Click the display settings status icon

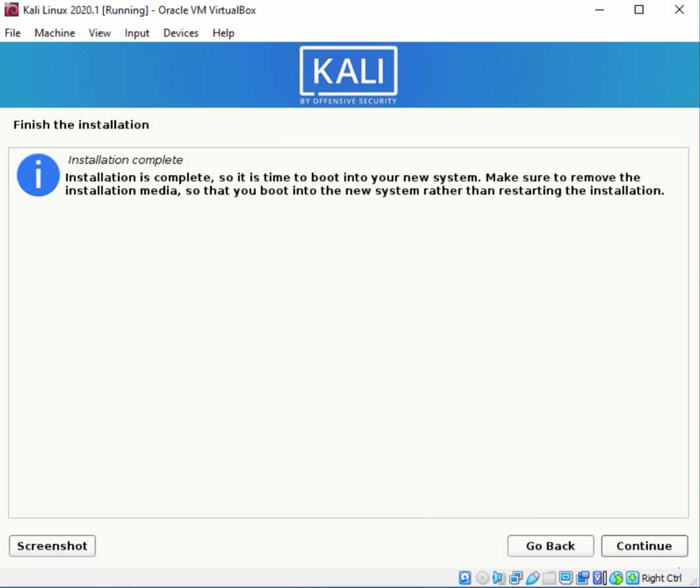coord(565,577)
